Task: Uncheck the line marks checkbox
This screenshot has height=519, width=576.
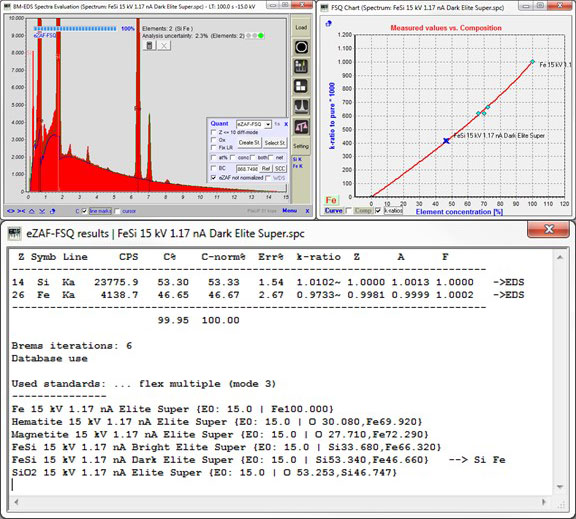Action: (x=84, y=211)
